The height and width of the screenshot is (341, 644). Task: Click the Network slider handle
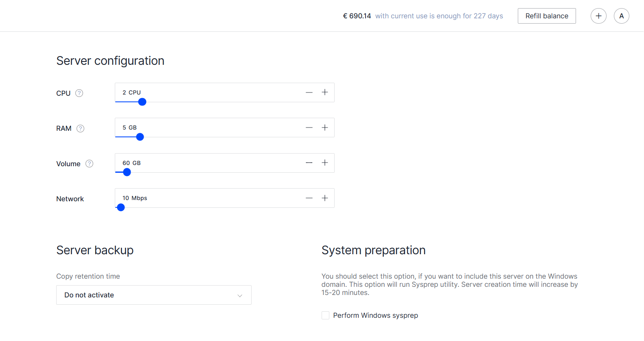pyautogui.click(x=120, y=207)
